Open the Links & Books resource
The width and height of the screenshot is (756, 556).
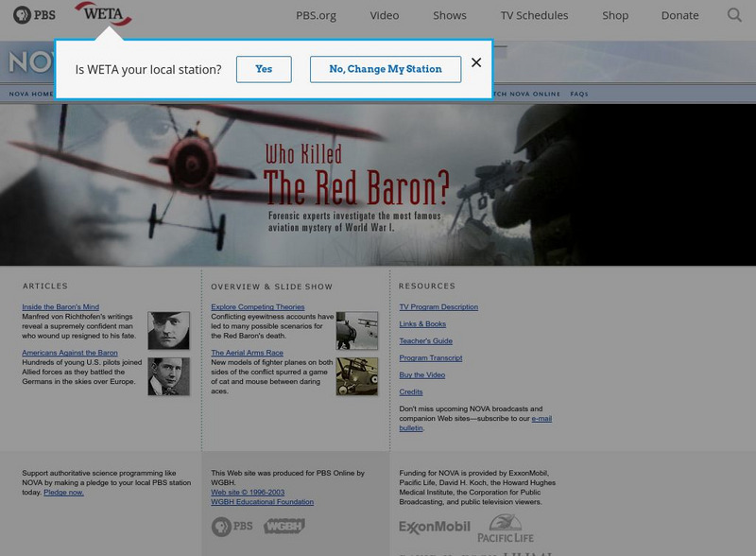pyautogui.click(x=422, y=323)
